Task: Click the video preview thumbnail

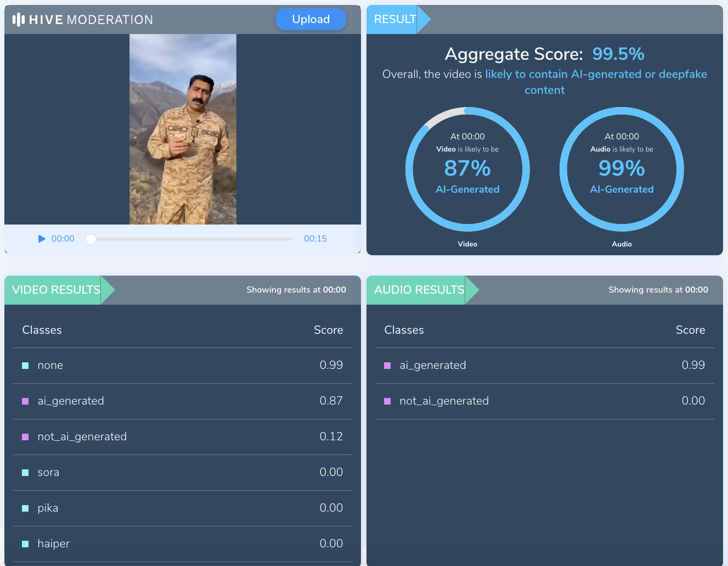Action: (183, 129)
